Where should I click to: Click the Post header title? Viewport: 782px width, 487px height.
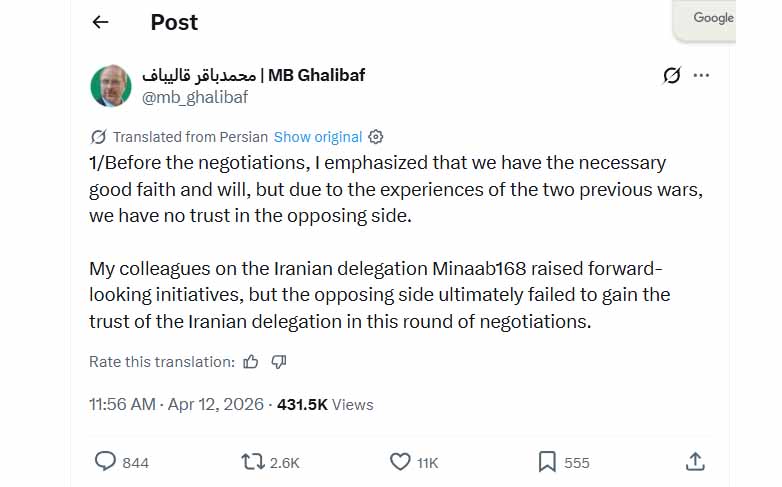[174, 22]
